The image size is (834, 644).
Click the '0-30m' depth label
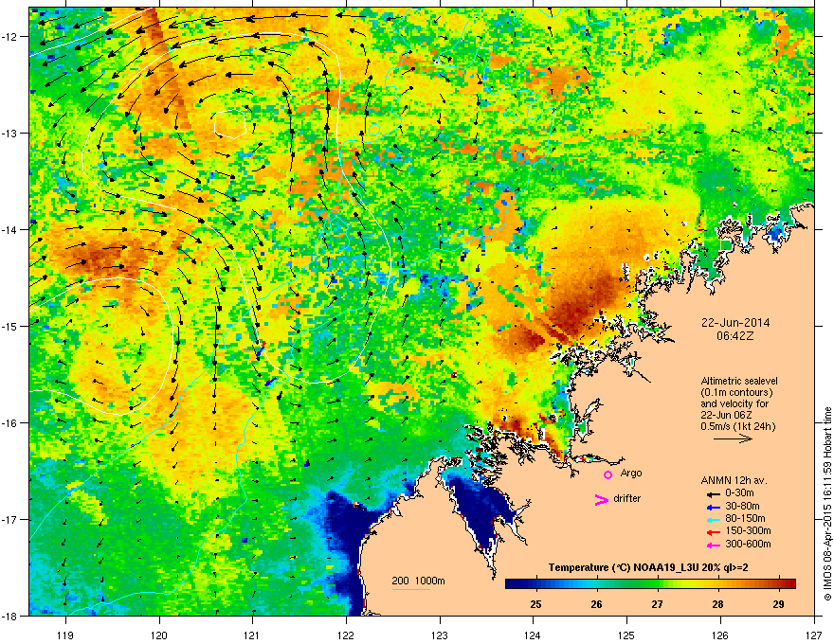coord(739,493)
